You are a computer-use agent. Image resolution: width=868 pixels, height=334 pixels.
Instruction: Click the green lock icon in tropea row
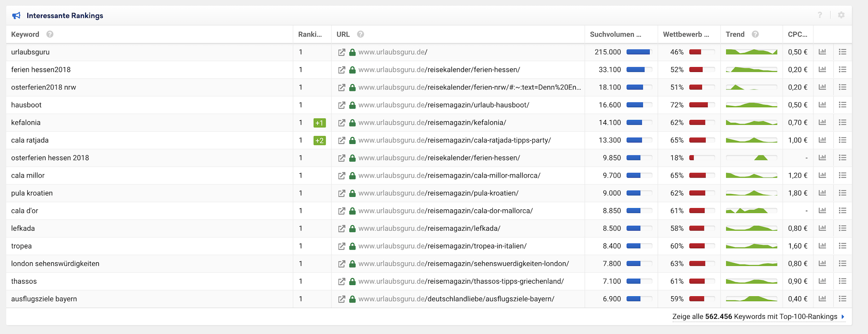(x=352, y=246)
